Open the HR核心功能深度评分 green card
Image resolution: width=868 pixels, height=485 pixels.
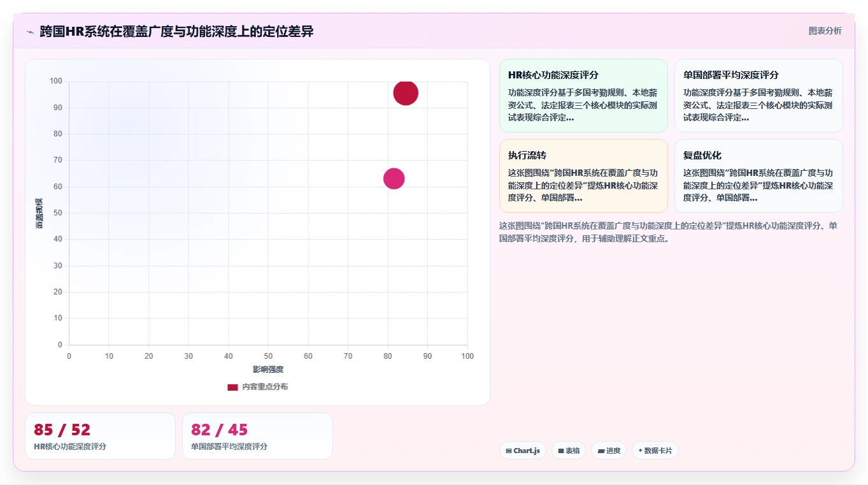tap(583, 96)
